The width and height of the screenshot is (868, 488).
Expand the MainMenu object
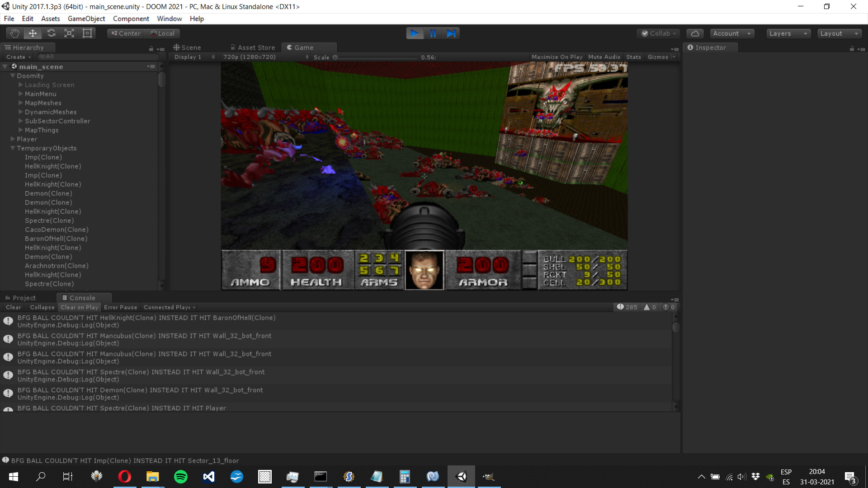point(20,94)
